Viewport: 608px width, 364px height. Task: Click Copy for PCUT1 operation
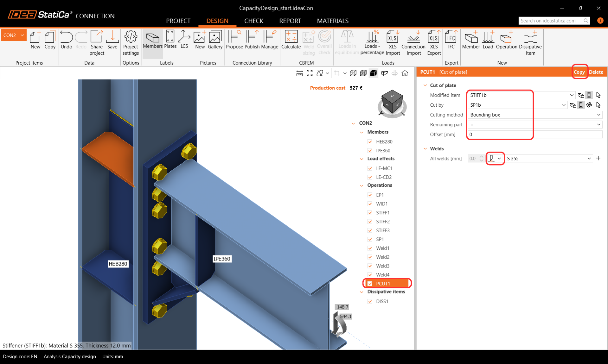tap(579, 72)
